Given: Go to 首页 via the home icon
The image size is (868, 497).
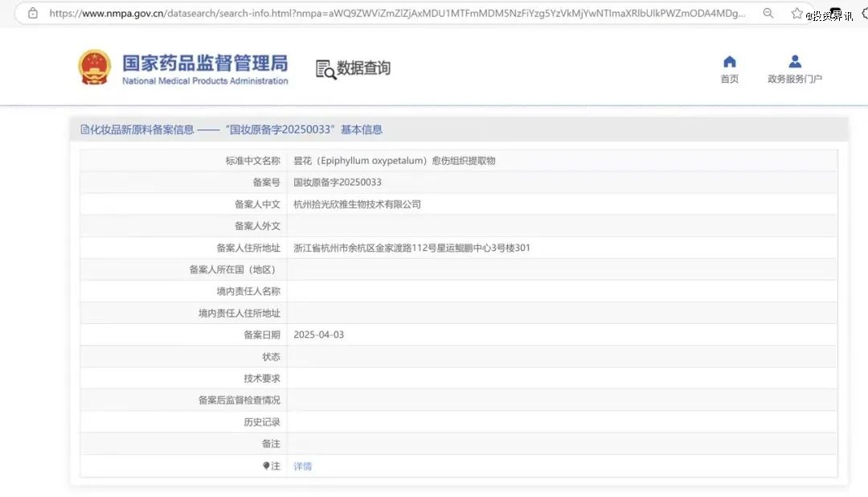Looking at the screenshot, I should (x=730, y=61).
